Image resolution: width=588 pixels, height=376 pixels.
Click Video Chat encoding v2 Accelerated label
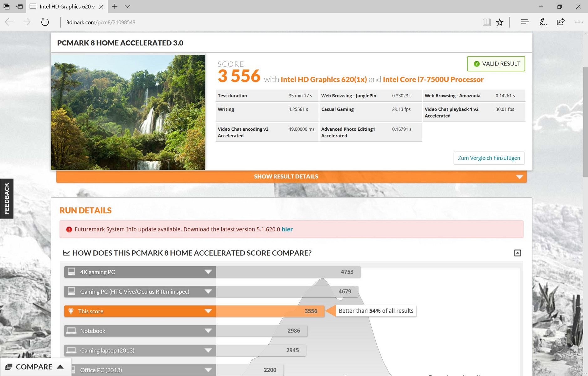click(x=243, y=132)
